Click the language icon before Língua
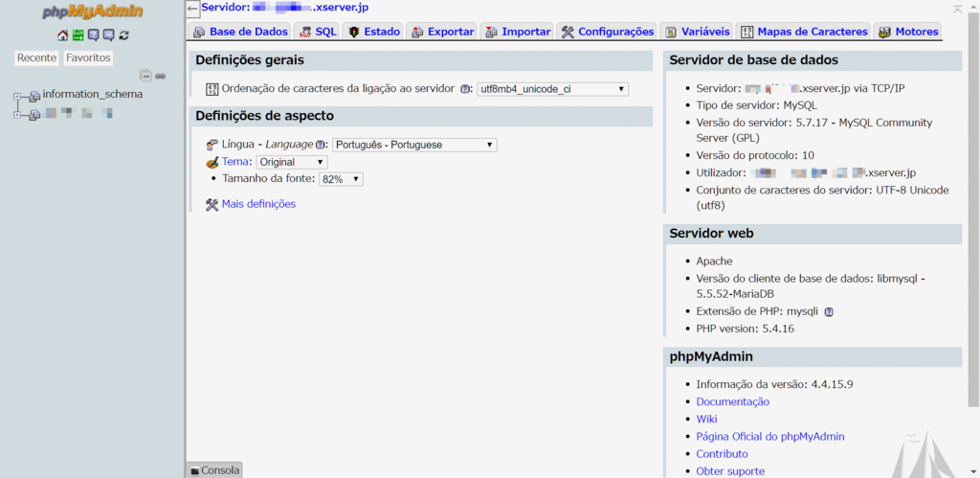Screen dimensions: 980x478 pos(212,146)
